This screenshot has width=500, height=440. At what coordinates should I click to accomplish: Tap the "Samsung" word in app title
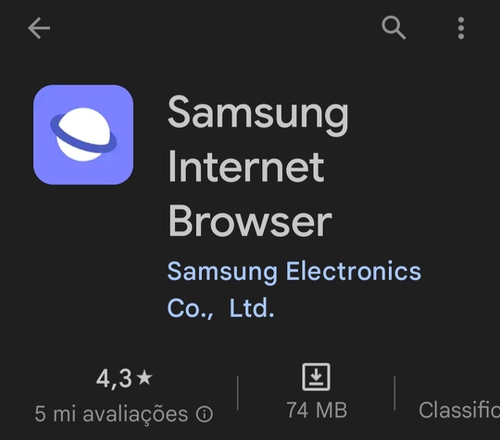(x=258, y=114)
